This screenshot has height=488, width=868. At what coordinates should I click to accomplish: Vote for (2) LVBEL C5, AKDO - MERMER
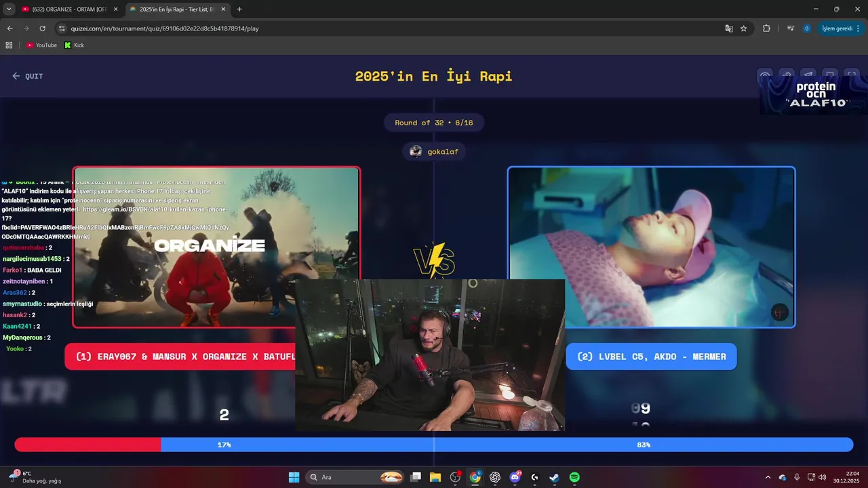pos(651,357)
